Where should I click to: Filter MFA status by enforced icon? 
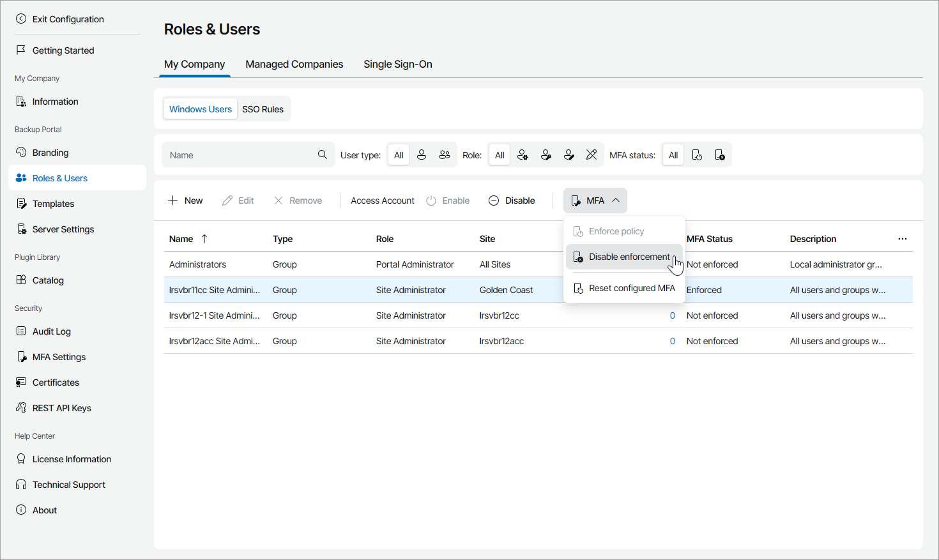click(x=697, y=155)
